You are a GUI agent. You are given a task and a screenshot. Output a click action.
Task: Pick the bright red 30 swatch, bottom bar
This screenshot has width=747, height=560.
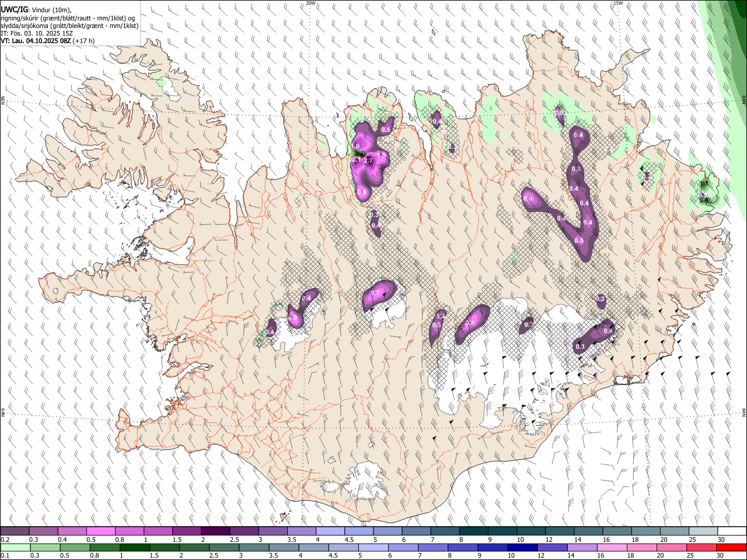(731, 547)
